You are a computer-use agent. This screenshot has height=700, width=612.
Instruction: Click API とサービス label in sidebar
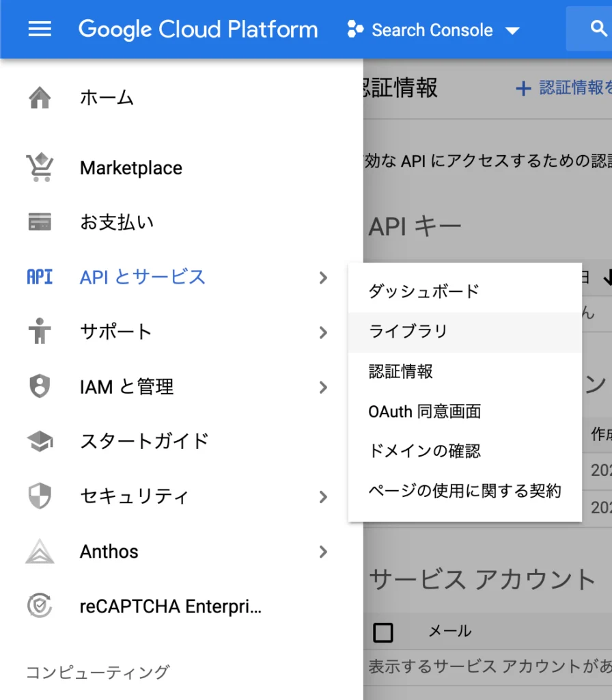[x=142, y=277]
